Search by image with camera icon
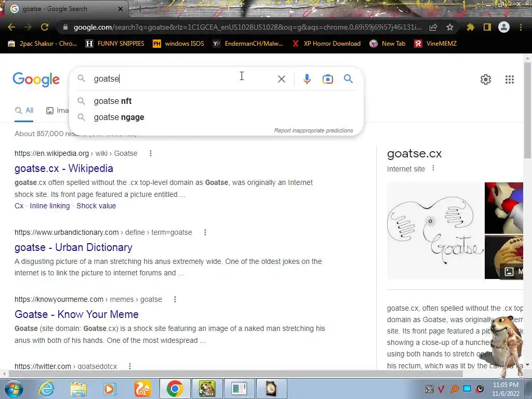Screen dimensions: 532x399 327,79
